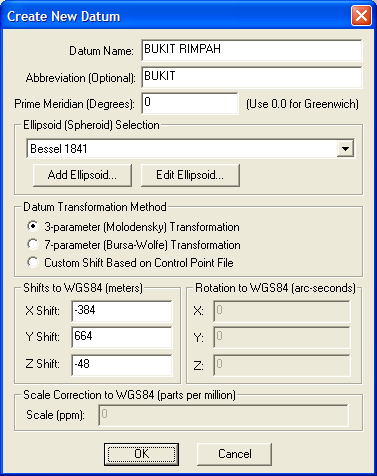The image size is (377, 476).
Task: Click the Abbreviation text field
Action: point(252,77)
